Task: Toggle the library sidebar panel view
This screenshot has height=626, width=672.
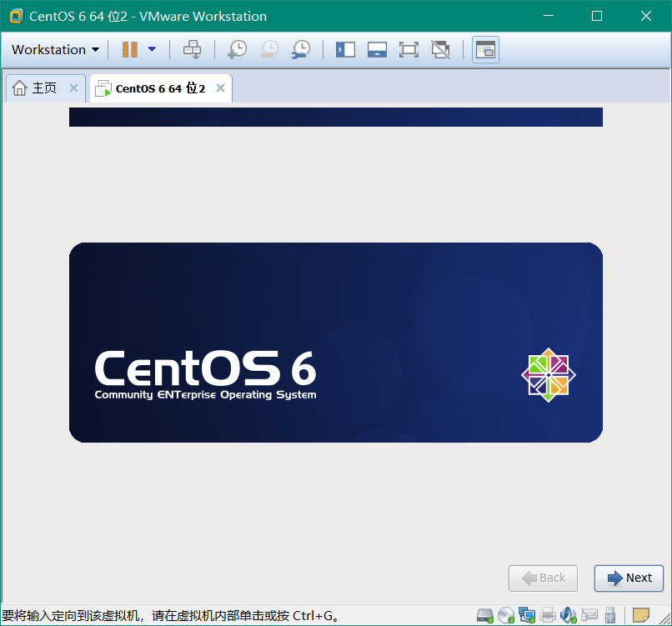Action: coord(345,50)
